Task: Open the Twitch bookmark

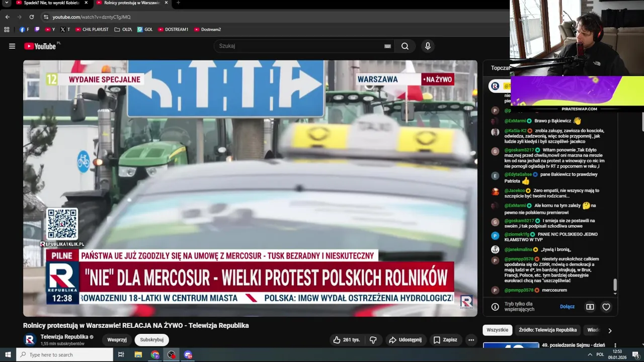Action: pos(37,30)
